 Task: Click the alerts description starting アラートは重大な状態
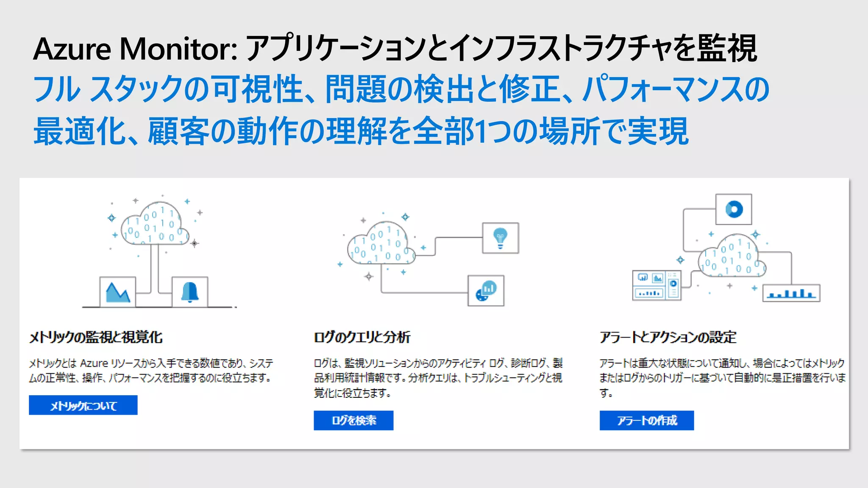point(723,378)
